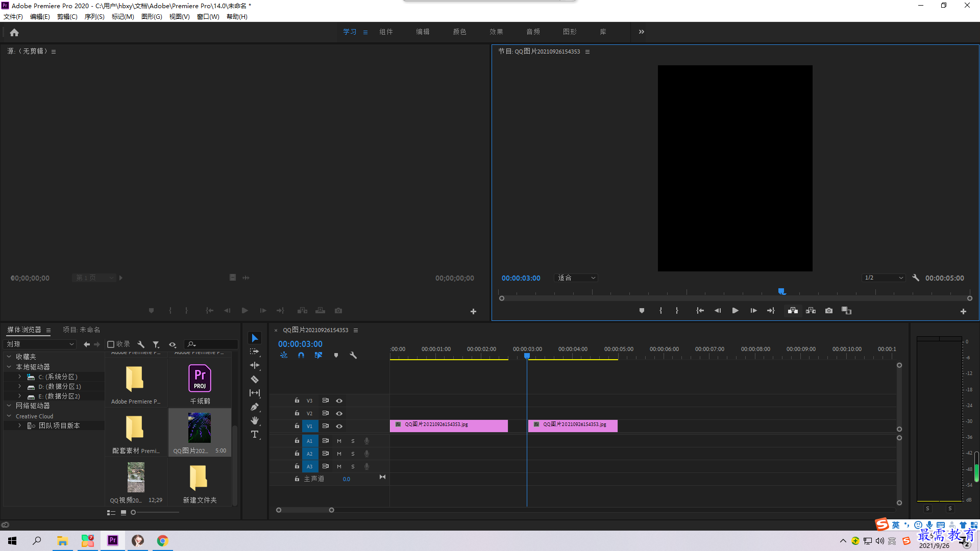Open 剪辑(C) menu

point(67,17)
